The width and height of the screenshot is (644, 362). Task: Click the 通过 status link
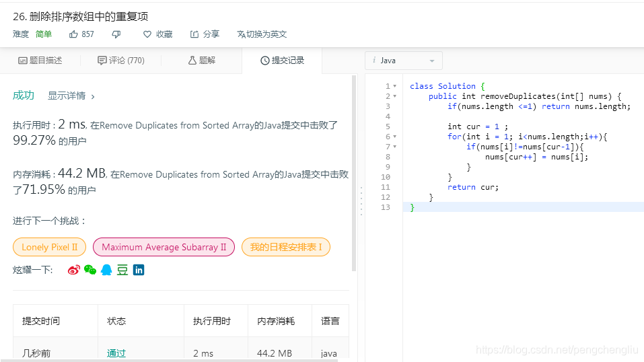tap(116, 353)
